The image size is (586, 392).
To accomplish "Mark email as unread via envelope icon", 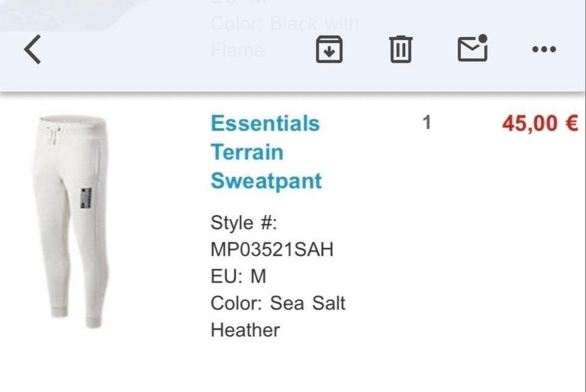I will (x=473, y=49).
